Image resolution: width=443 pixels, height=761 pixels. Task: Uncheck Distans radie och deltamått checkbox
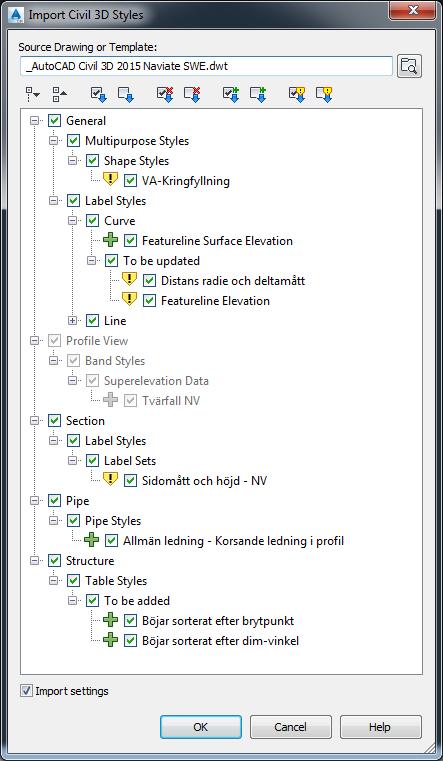pos(149,281)
